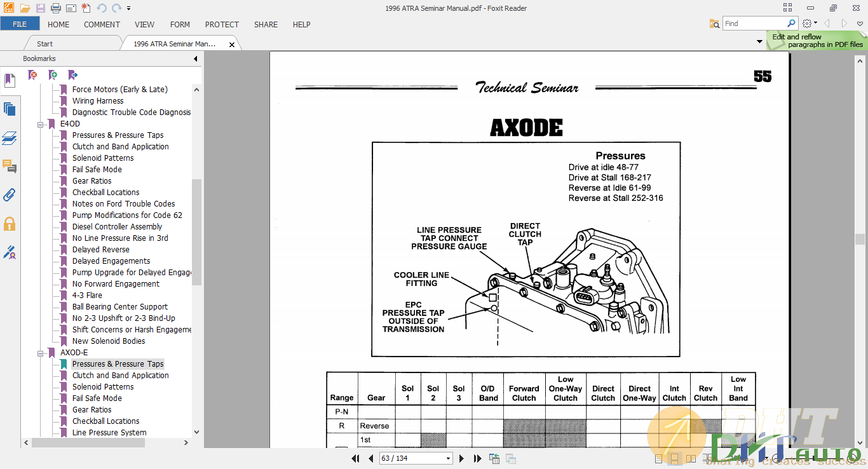The width and height of the screenshot is (868, 469).
Task: Switch to the FORM ribbon tab
Action: [x=180, y=24]
